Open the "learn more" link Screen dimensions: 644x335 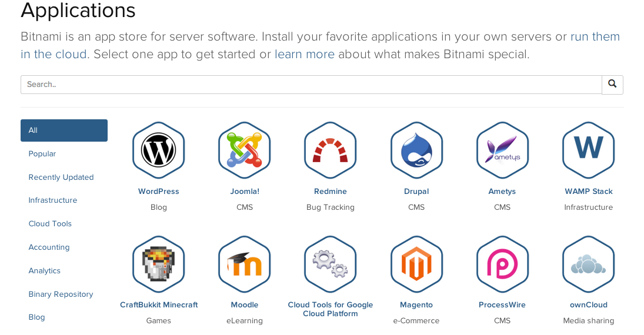pos(304,54)
